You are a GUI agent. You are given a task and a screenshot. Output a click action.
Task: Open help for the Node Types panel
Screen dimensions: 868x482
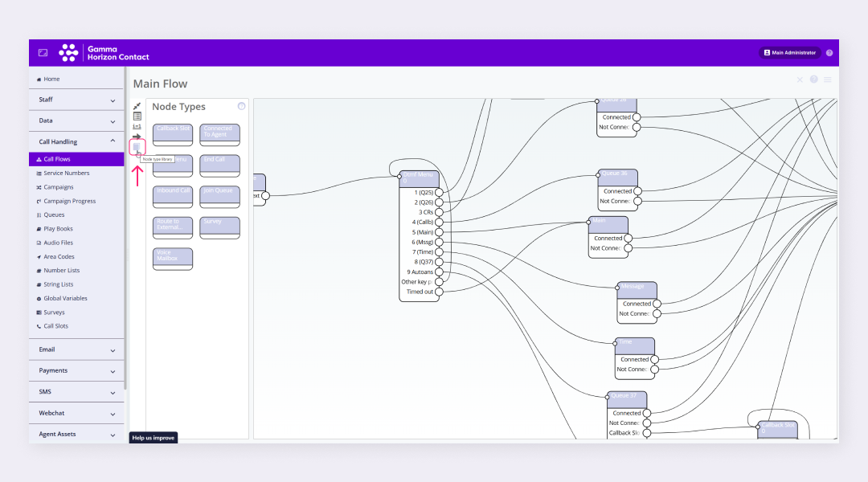point(241,106)
